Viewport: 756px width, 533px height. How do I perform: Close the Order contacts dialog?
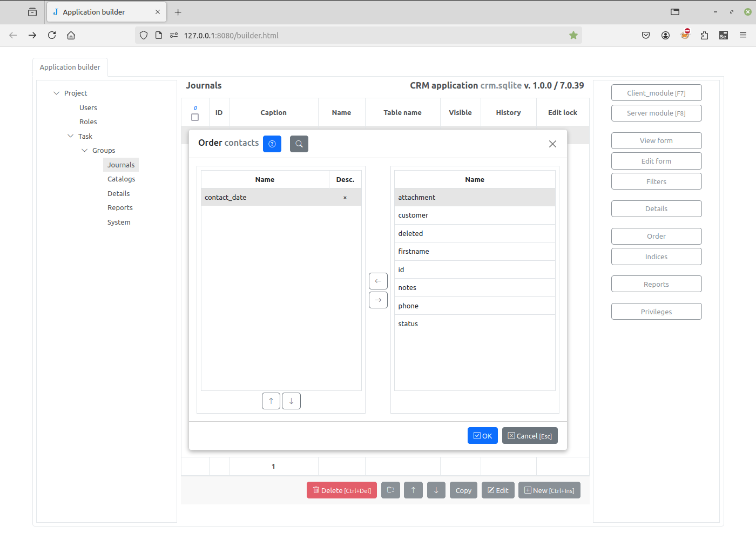552,144
